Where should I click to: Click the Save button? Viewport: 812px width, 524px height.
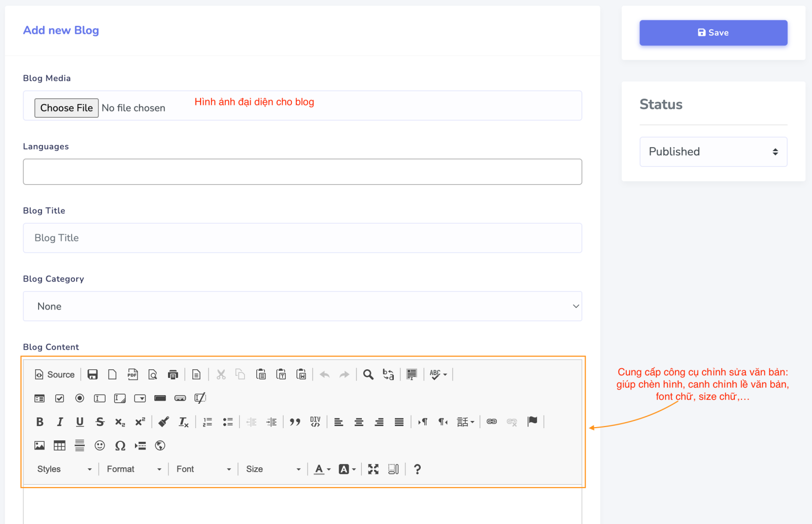tap(713, 33)
